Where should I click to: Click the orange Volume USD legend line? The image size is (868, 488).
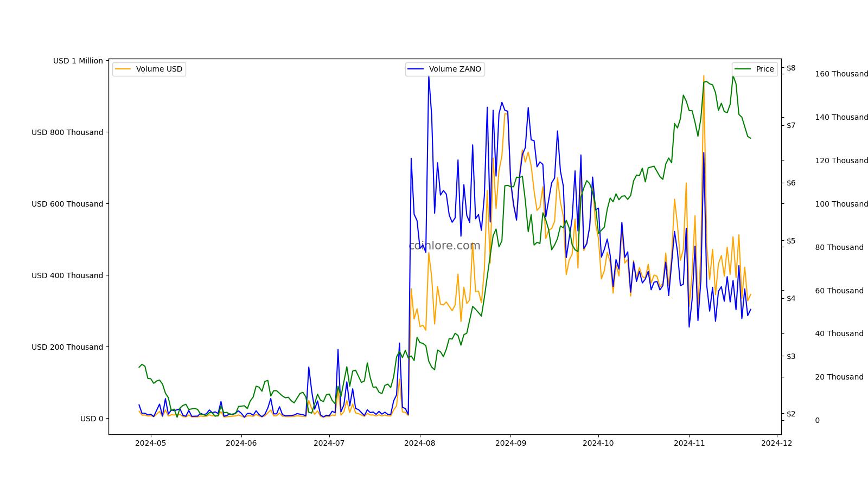pos(123,69)
